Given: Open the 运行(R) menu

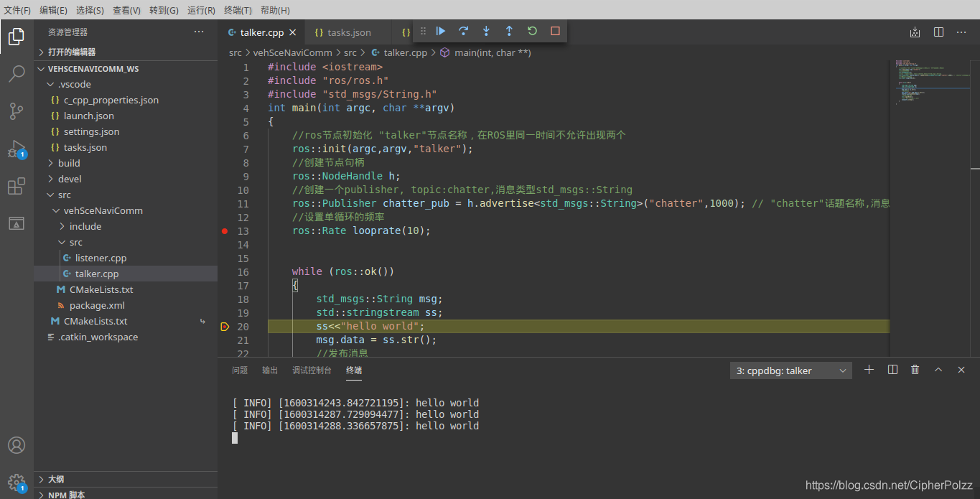Looking at the screenshot, I should coord(202,10).
